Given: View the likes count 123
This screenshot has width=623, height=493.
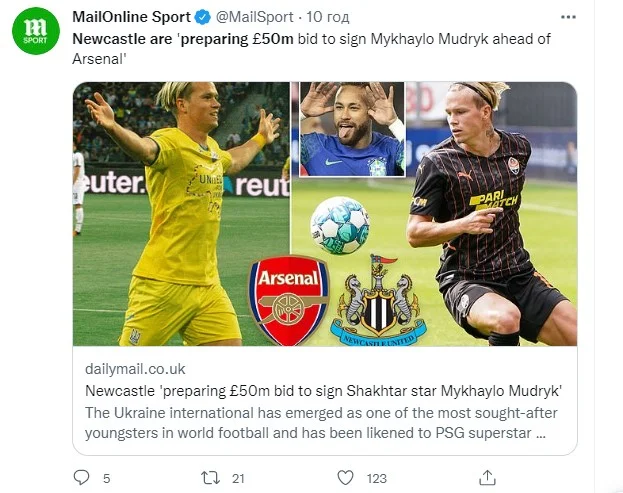Looking at the screenshot, I should pyautogui.click(x=377, y=479).
